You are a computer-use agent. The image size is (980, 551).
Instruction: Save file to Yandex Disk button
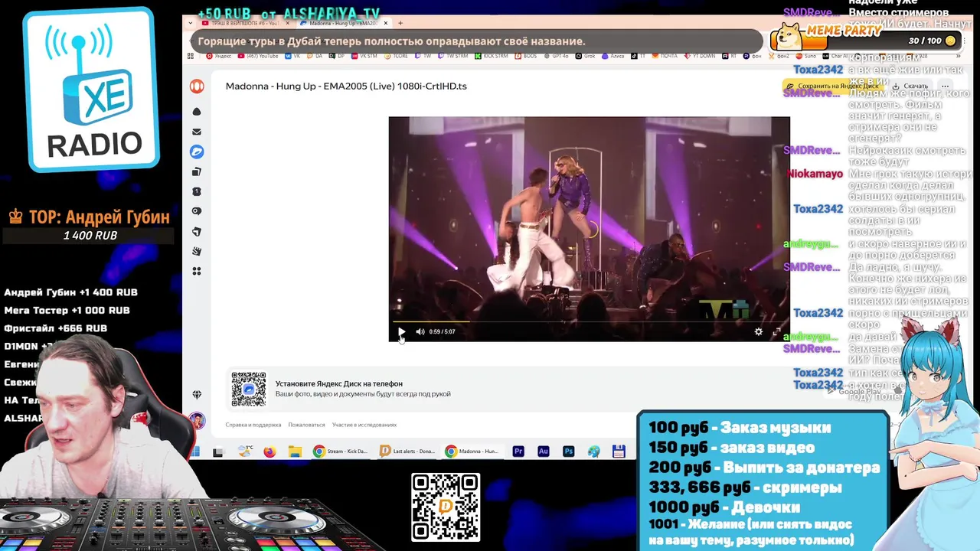click(x=833, y=86)
